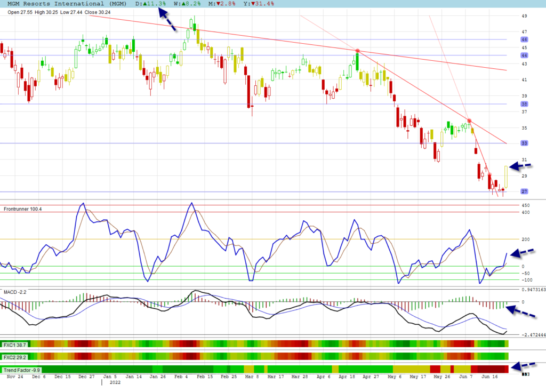
Task: Select the monthly change value M: 2.8%
Action: (222, 4)
